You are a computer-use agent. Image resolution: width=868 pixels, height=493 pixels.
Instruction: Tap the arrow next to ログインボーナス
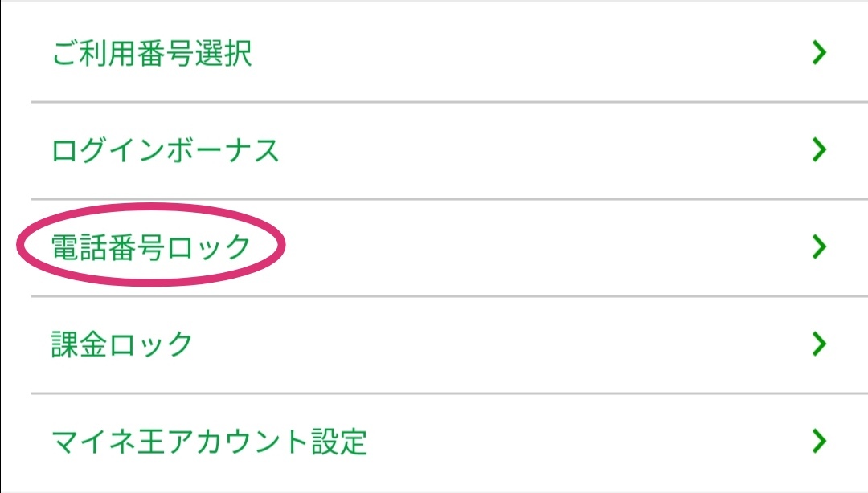pyautogui.click(x=819, y=150)
